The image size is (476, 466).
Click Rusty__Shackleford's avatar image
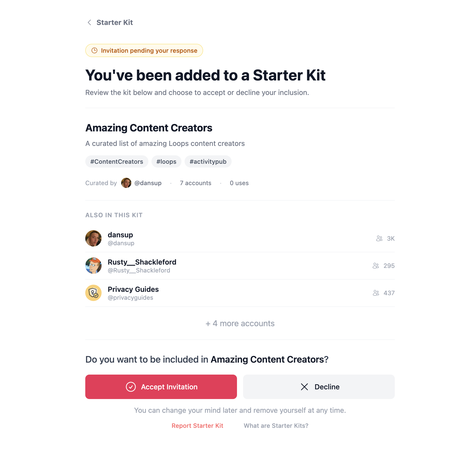[x=93, y=266]
